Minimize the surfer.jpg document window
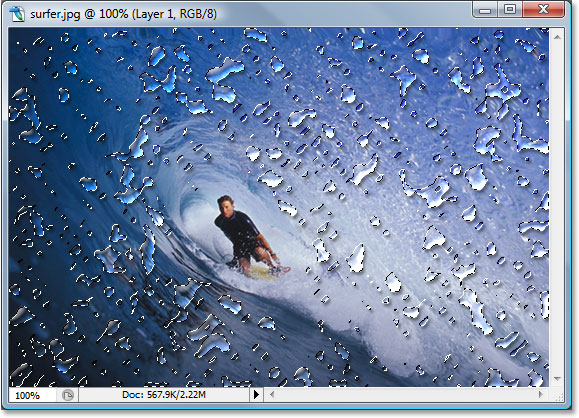The height and width of the screenshot is (418, 579). tap(484, 9)
